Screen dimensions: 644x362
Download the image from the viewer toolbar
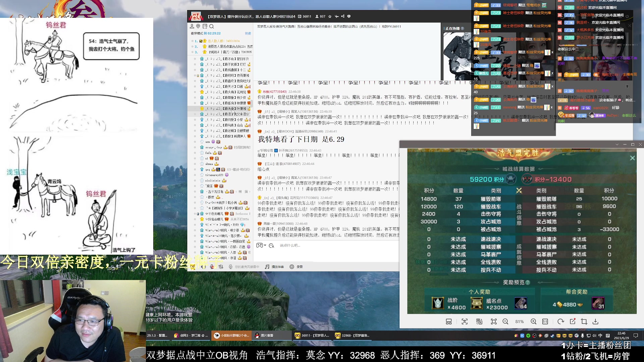point(595,322)
